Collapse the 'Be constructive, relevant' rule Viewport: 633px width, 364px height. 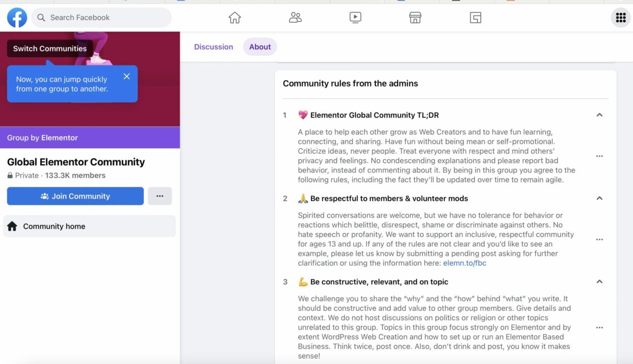pos(599,281)
